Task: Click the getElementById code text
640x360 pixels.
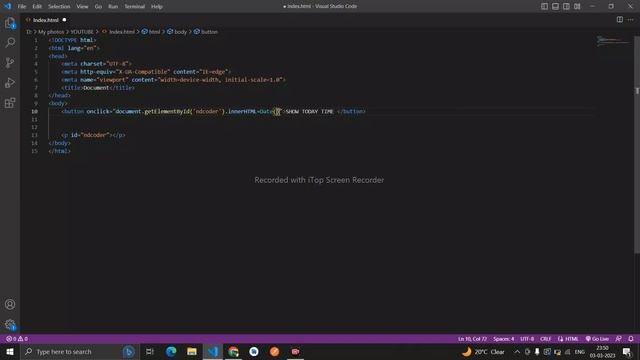Action: point(167,111)
